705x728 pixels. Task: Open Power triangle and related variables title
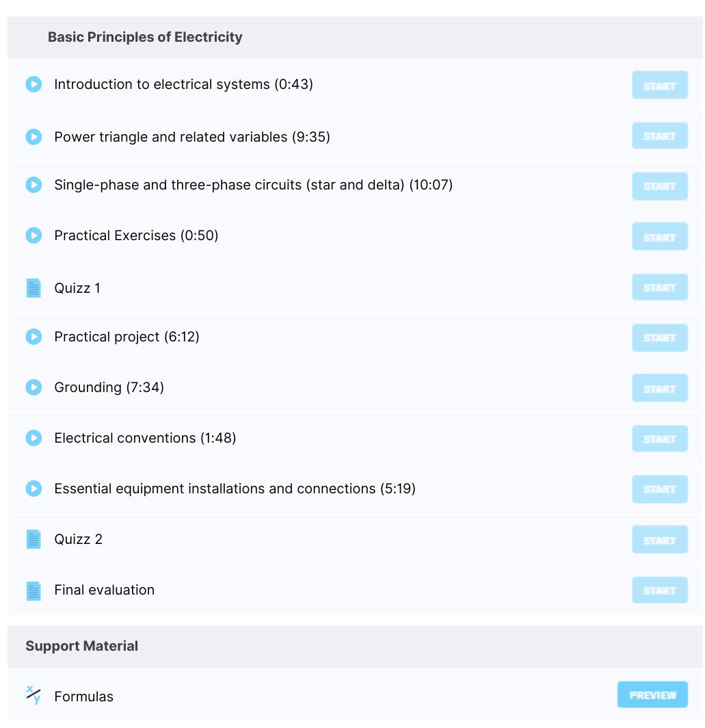coord(192,137)
